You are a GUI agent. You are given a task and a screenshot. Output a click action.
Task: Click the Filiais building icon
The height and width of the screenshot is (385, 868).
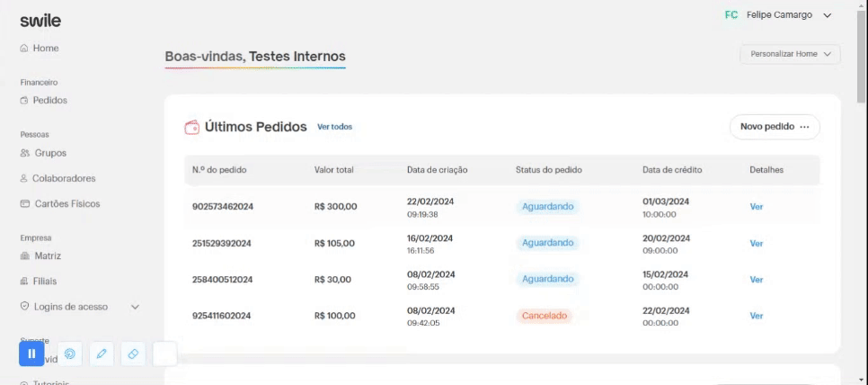click(x=23, y=282)
